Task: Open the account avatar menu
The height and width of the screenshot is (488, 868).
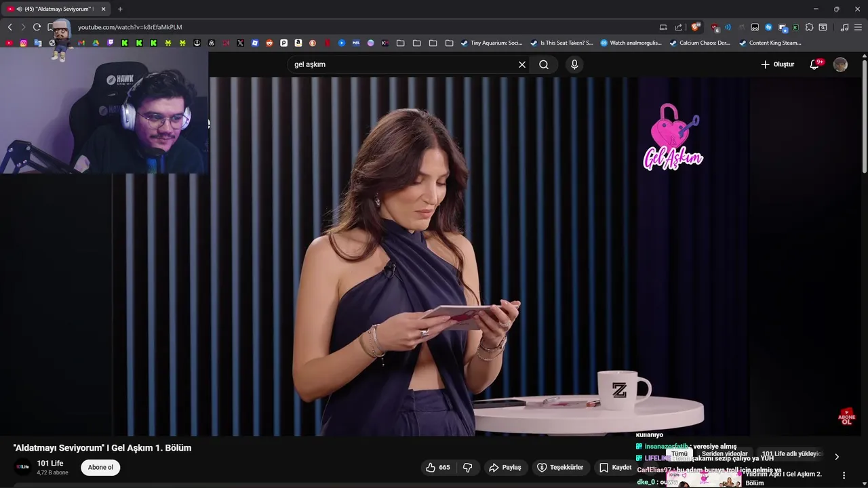Action: tap(840, 64)
